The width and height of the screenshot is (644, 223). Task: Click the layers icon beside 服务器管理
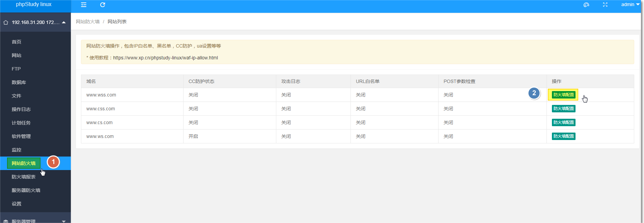[x=6, y=221]
